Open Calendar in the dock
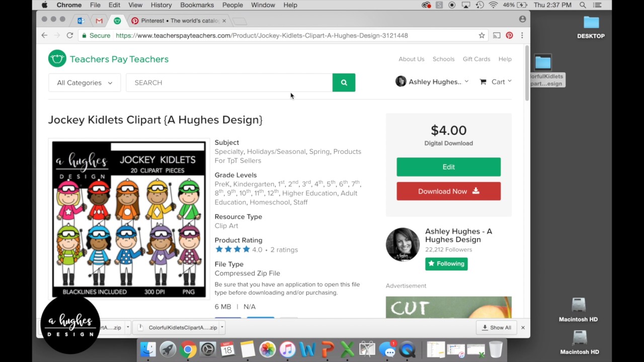Viewport: 644px width, 362px height. tap(227, 348)
